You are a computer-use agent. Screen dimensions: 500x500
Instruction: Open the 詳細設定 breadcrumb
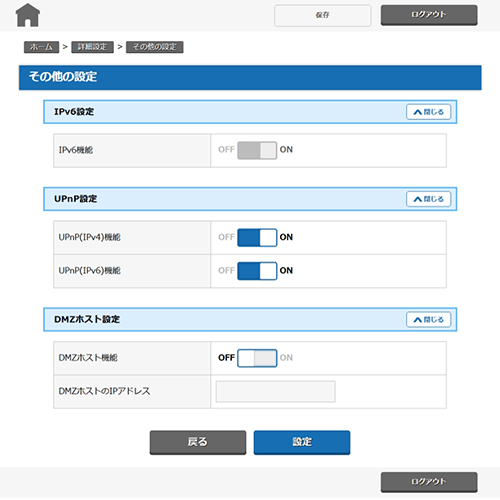tap(92, 47)
